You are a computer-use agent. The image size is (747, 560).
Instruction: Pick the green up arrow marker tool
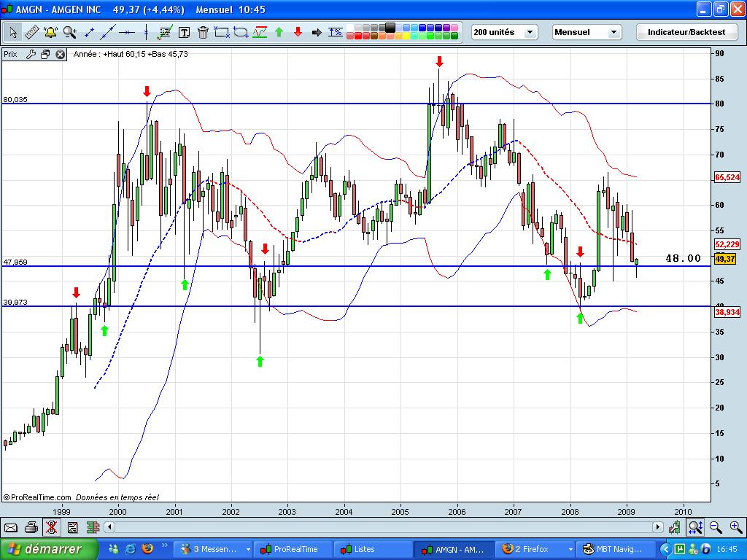(x=279, y=32)
